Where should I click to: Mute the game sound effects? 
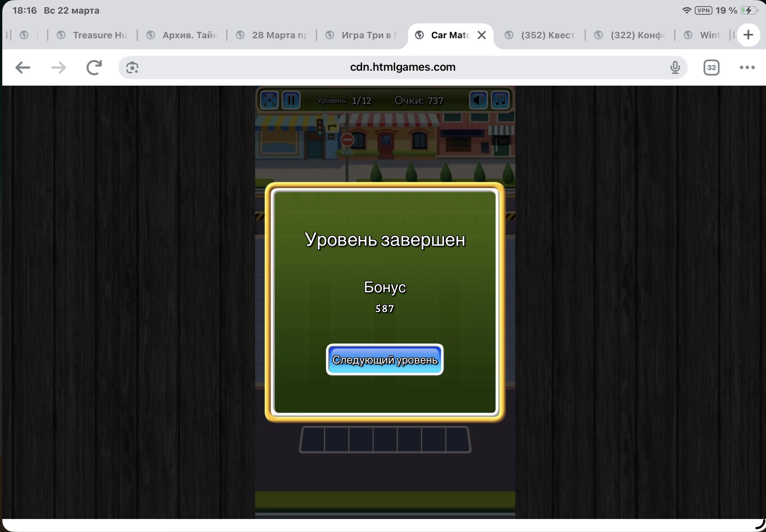pyautogui.click(x=478, y=100)
